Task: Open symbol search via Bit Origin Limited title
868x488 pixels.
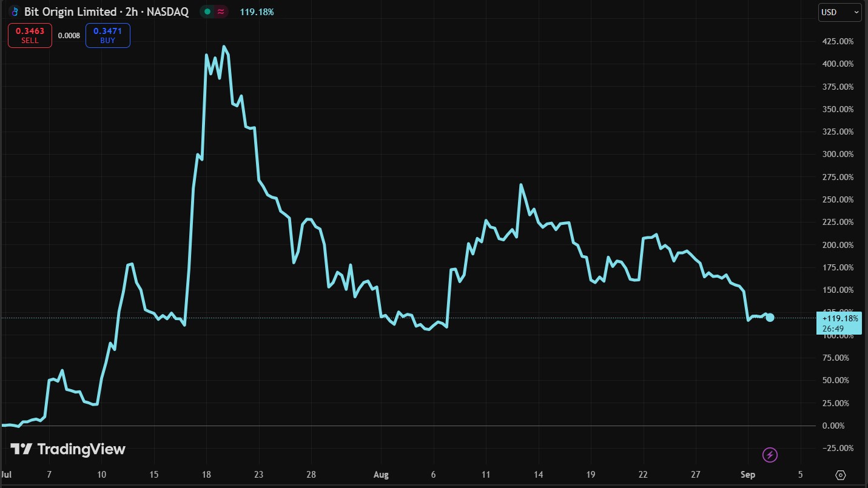Action: 106,12
